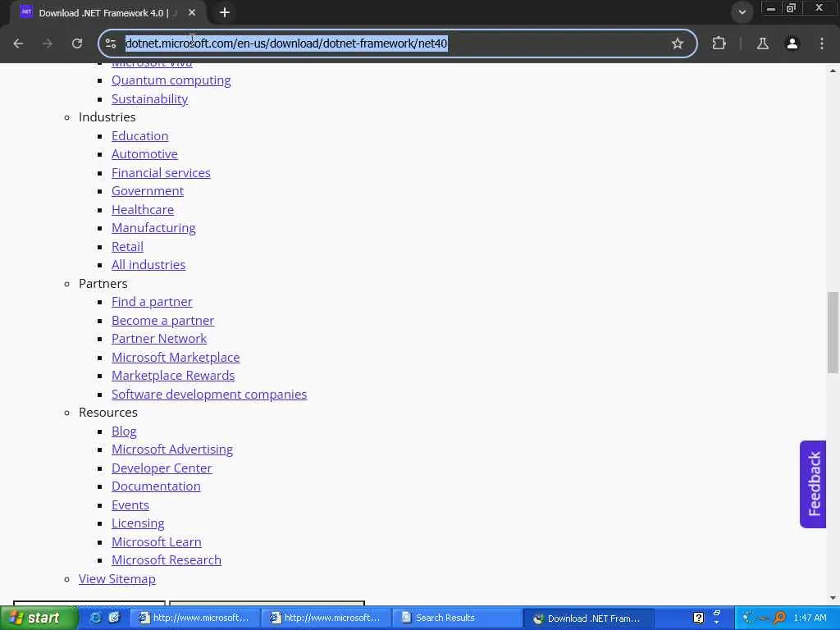Screen dimensions: 840x630
Task: Click the help question mark tray icon
Action: pos(698,619)
